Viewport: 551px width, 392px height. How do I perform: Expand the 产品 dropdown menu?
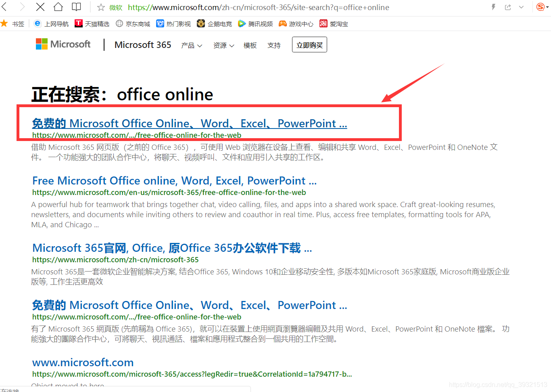point(192,46)
